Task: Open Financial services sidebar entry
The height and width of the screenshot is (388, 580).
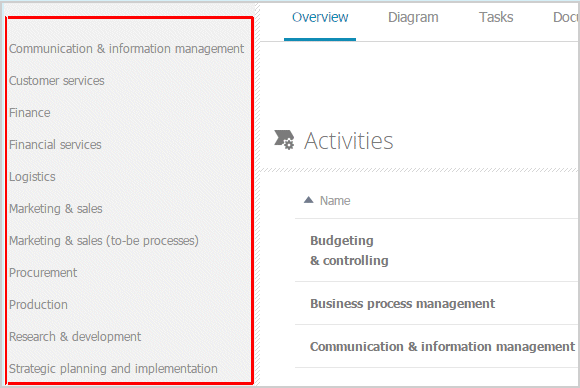Action: pyautogui.click(x=55, y=145)
